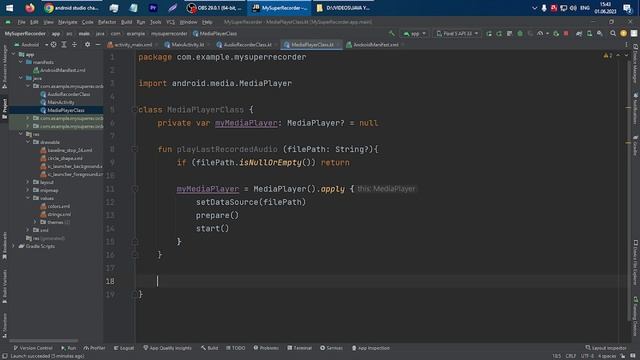Viewport: 640px width, 360px height.
Task: Click the Profile app gauge icon
Action: pyautogui.click(x=540, y=33)
